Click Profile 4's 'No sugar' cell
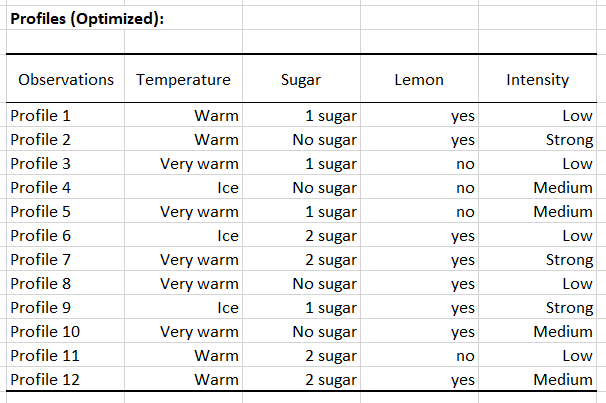The width and height of the screenshot is (606, 403). tap(324, 188)
